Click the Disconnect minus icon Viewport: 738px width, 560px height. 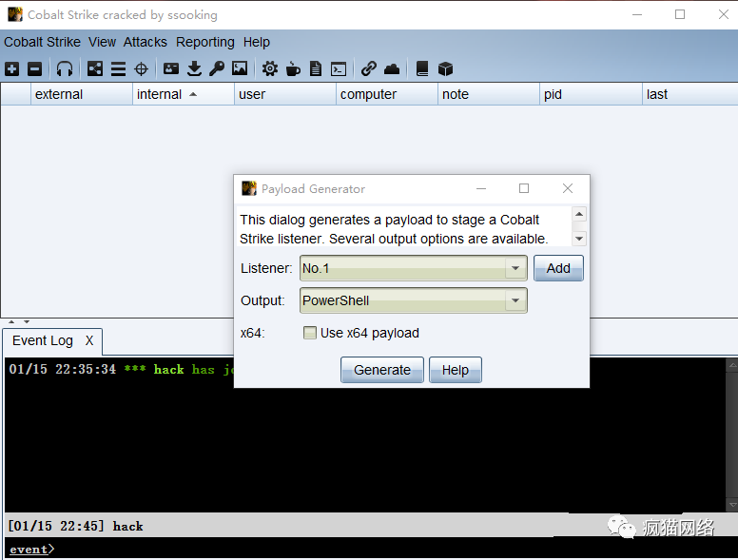pos(35,69)
